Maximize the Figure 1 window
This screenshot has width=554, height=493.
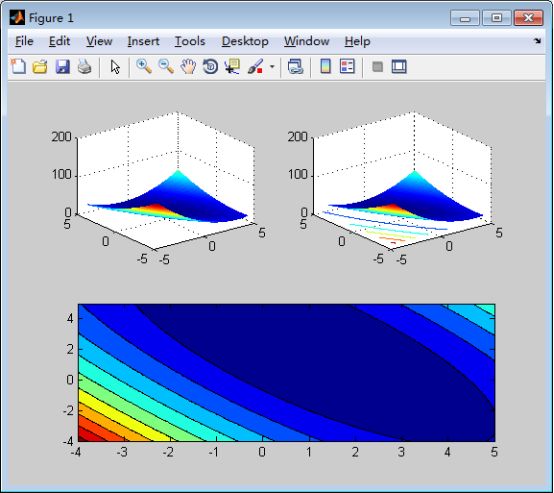497,18
